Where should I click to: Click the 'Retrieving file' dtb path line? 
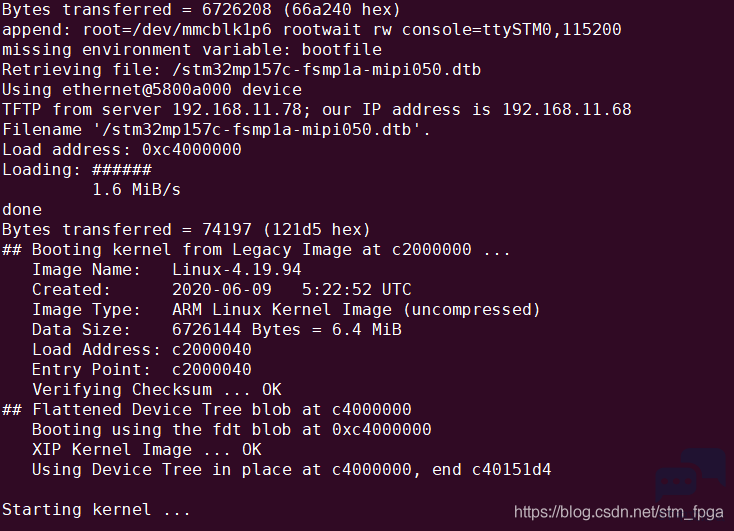(x=242, y=70)
